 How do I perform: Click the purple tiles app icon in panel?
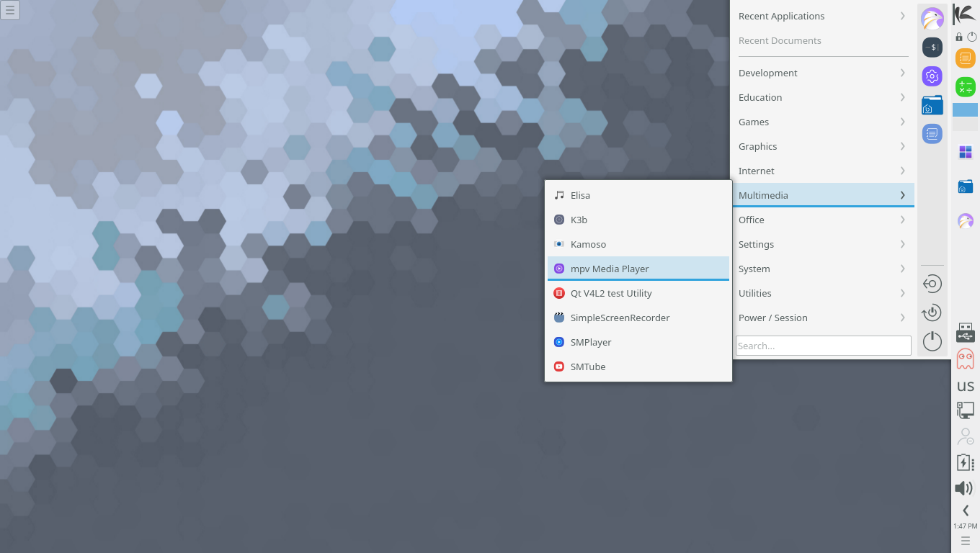(x=966, y=152)
